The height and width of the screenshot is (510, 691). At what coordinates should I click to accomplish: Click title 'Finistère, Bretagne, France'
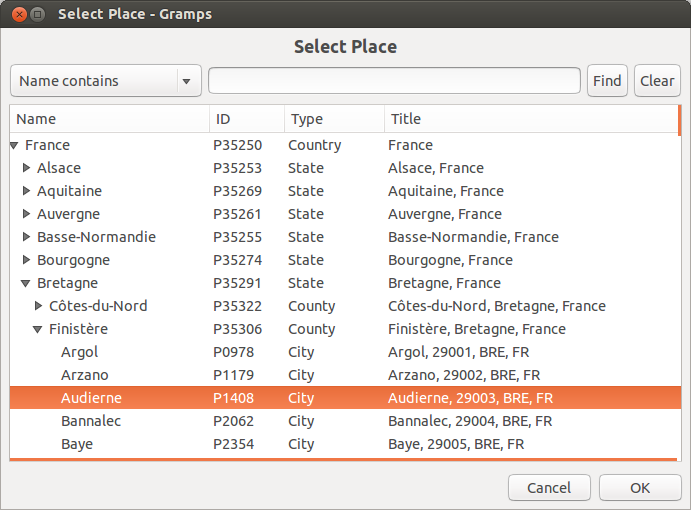coord(477,329)
